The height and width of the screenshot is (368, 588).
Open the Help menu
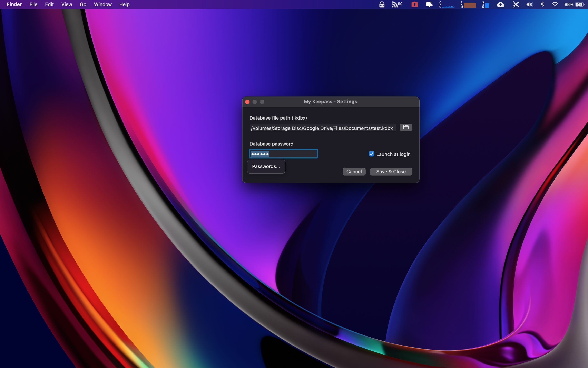[x=124, y=4]
